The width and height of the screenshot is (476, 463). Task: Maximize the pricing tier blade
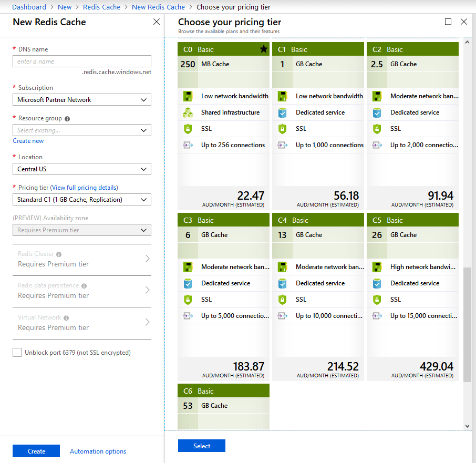coord(448,22)
